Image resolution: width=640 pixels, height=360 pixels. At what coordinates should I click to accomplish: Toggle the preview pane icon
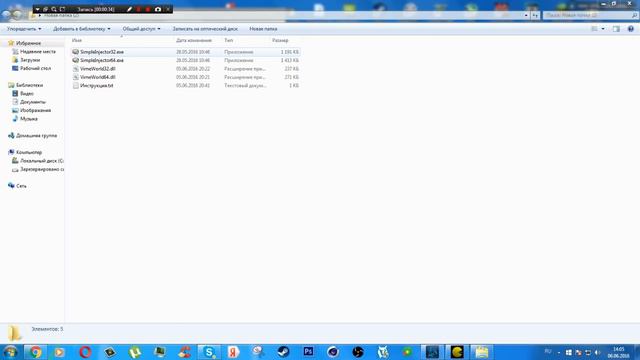pos(616,29)
